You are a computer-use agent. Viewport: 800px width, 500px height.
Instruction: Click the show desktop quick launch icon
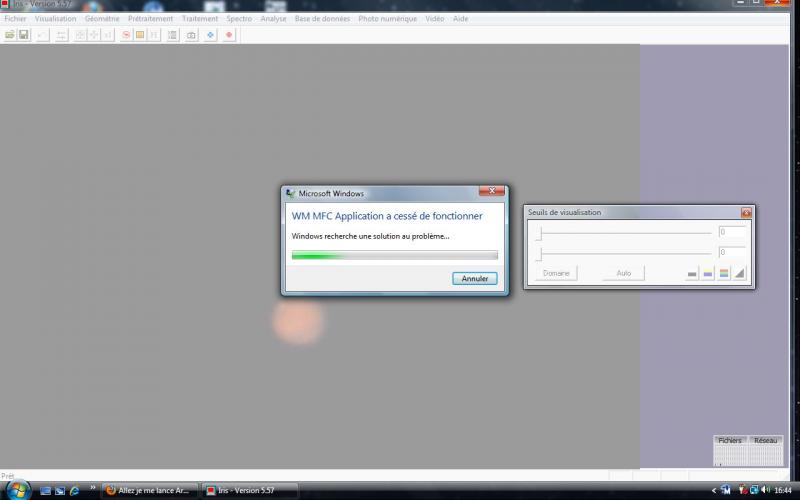[x=45, y=491]
